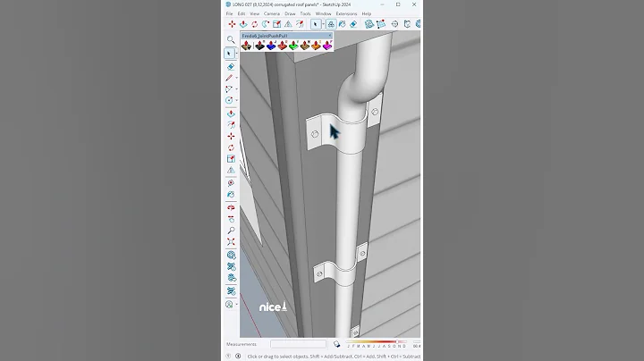
Task: Click the Select tool in left toolbar
Action: (229, 54)
